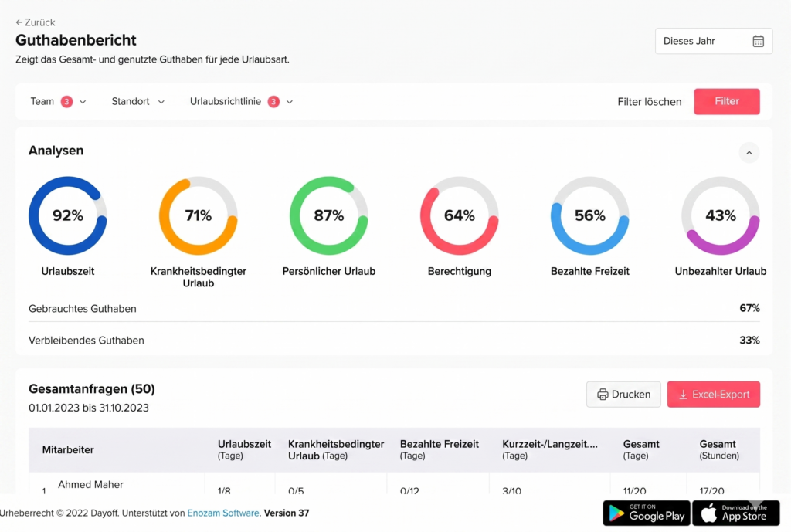Click the Team filter count badge

point(66,101)
